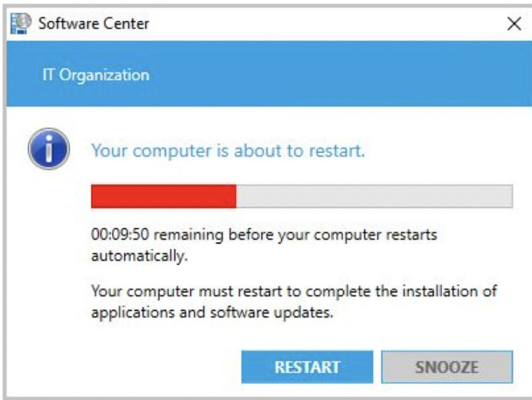Viewport: 532px width, 400px height.
Task: Click the word 'automatically.' under the countdown
Action: coord(138,252)
